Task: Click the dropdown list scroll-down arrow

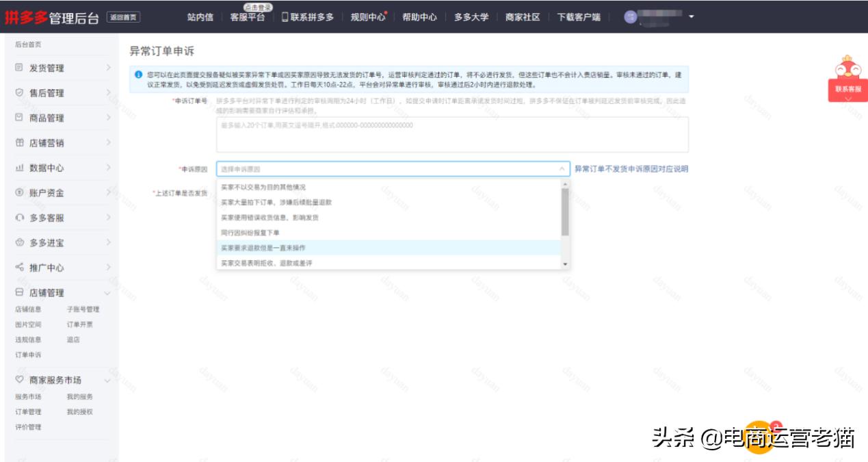Action: click(x=565, y=264)
